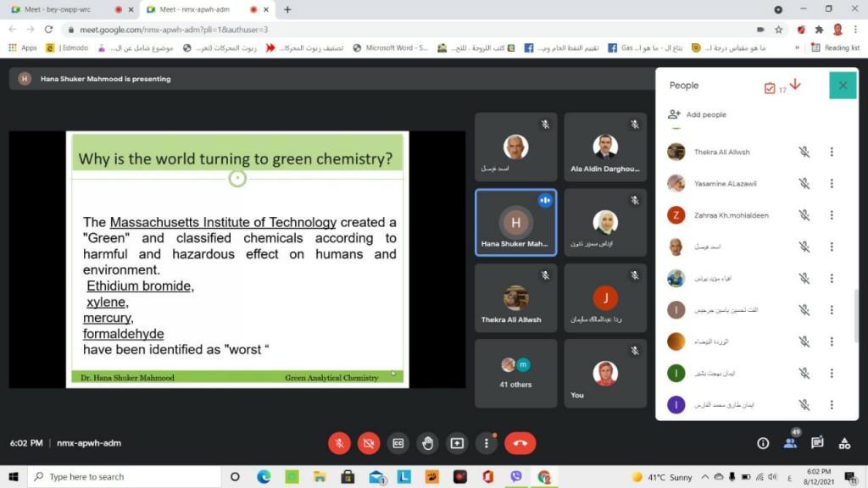Image resolution: width=868 pixels, height=488 pixels.
Task: Open the meeting details info icon
Action: [x=763, y=443]
